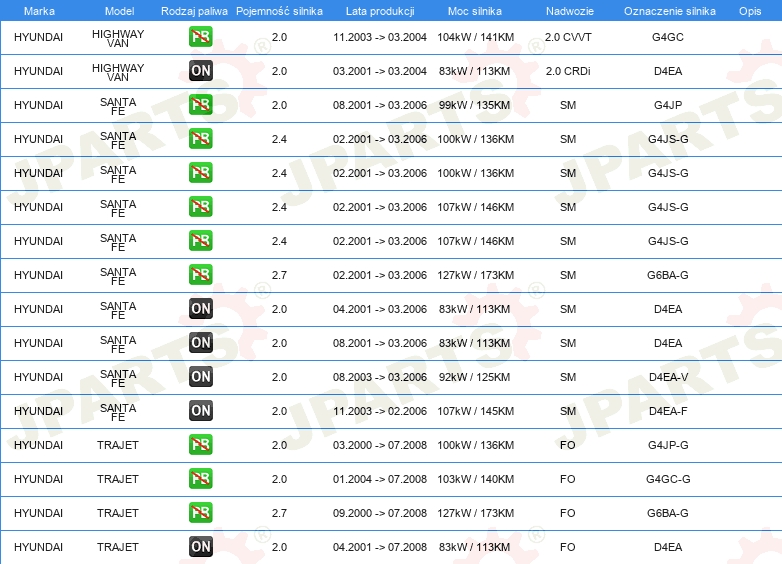This screenshot has height=564, width=782.
Task: Select the body cell 2.0 CVVT
Action: click(568, 37)
